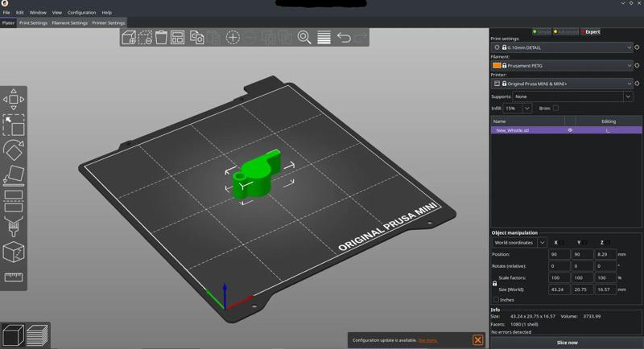This screenshot has height=349, width=644.
Task: Select the Place on face tool
Action: pos(14,176)
